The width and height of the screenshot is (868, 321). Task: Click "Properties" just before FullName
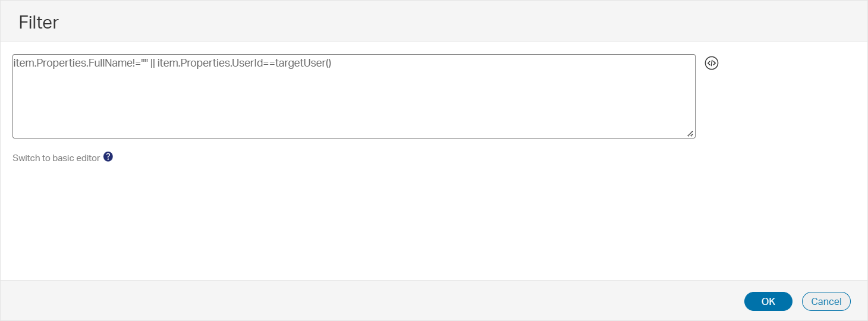(60, 63)
